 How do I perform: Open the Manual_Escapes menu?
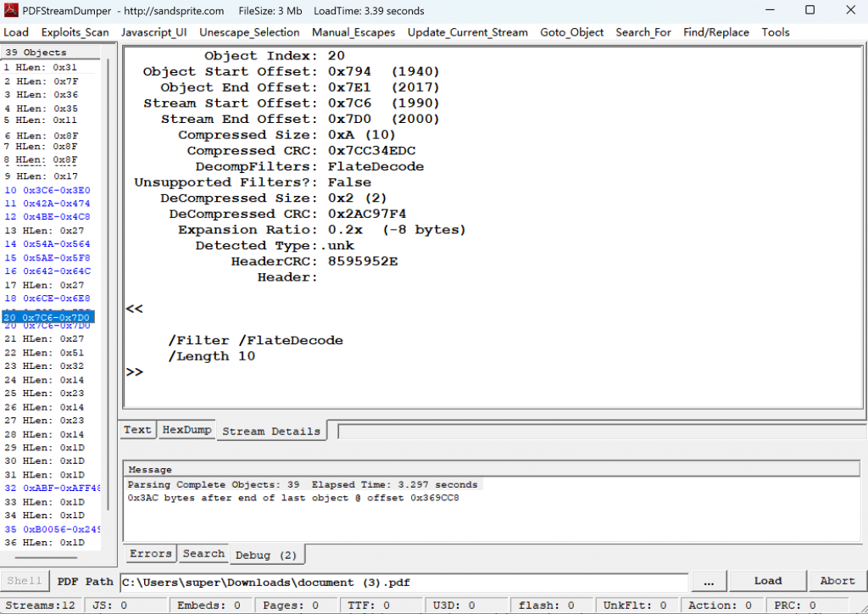coord(353,32)
